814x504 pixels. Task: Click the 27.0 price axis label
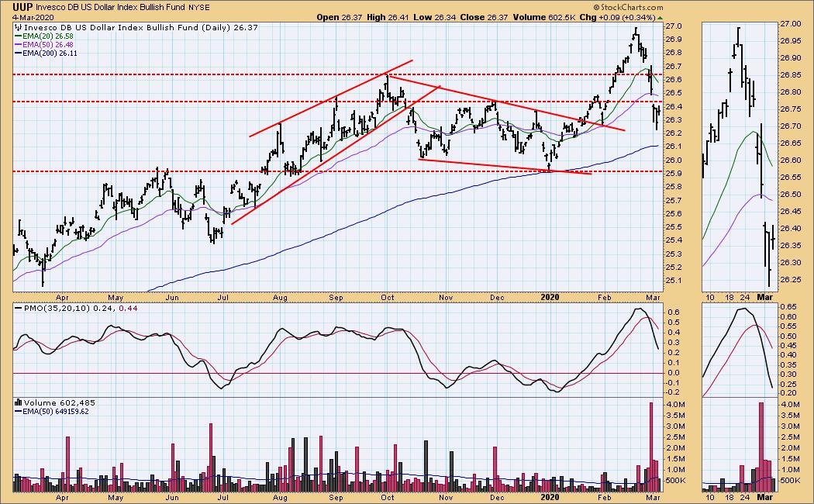pos(674,26)
